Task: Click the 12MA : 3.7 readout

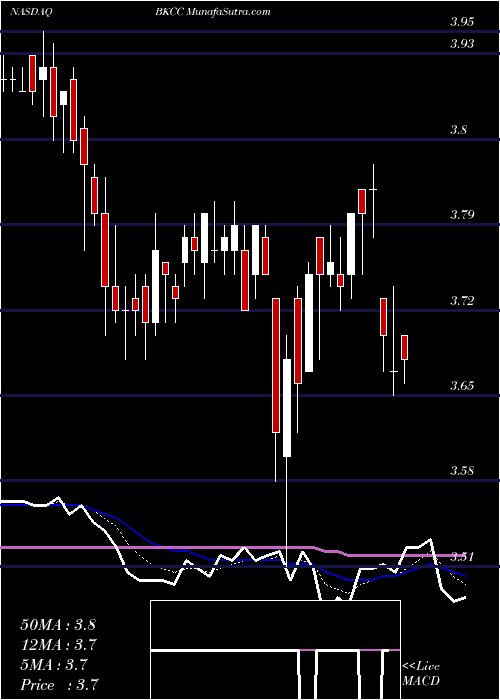Action: (58, 645)
